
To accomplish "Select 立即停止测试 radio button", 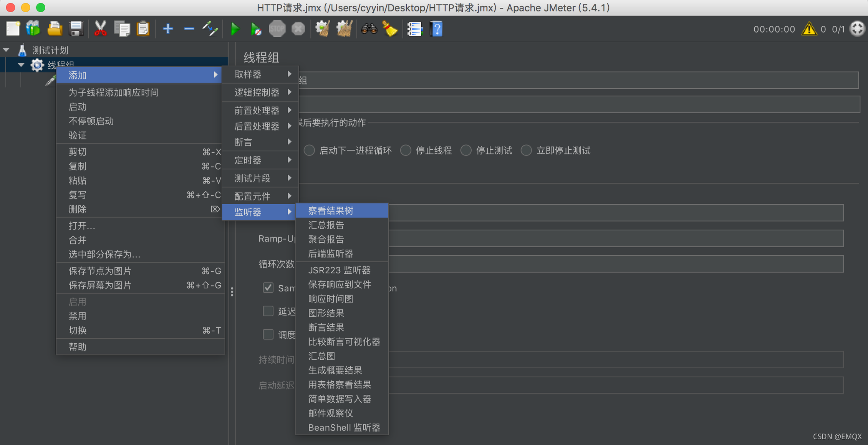I will click(x=526, y=151).
